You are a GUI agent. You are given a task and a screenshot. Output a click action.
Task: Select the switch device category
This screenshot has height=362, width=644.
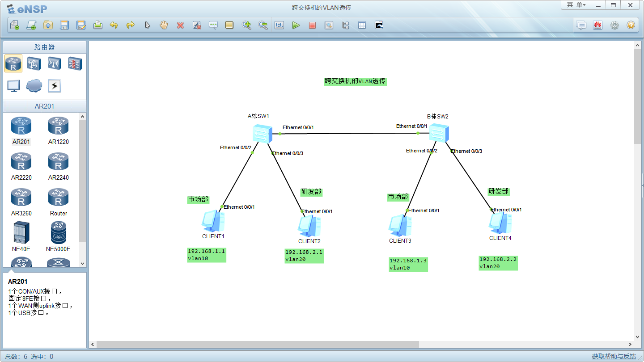pyautogui.click(x=34, y=64)
